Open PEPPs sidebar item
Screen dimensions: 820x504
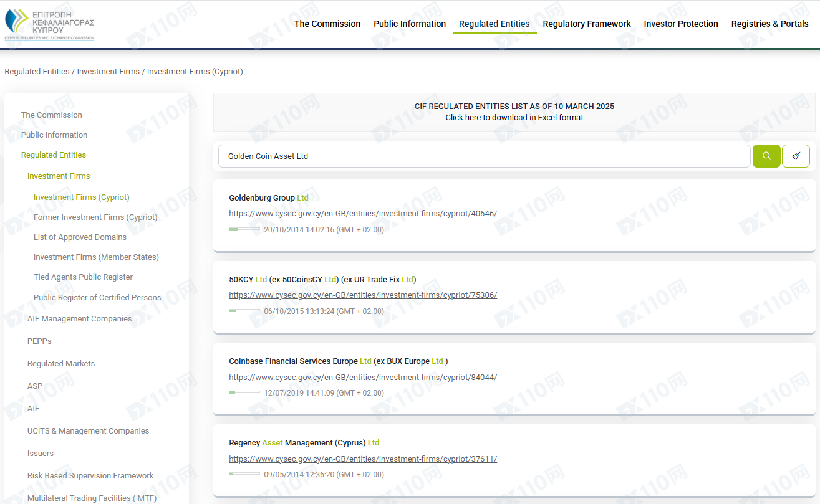[x=39, y=341]
